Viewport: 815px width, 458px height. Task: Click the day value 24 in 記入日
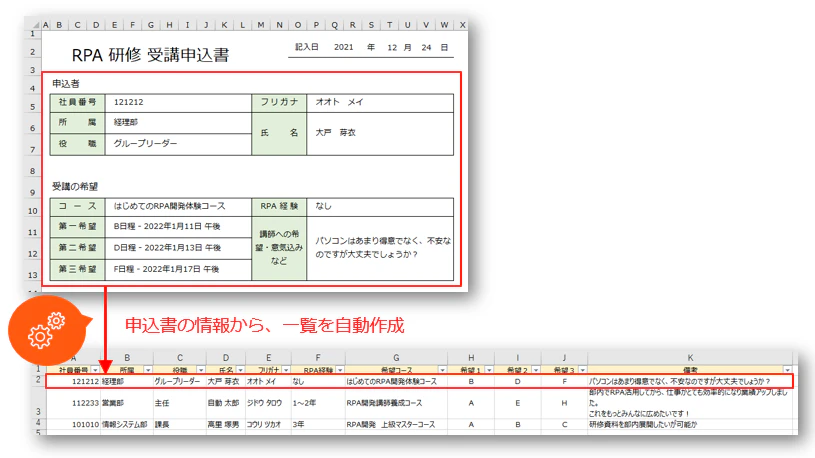pyautogui.click(x=426, y=47)
